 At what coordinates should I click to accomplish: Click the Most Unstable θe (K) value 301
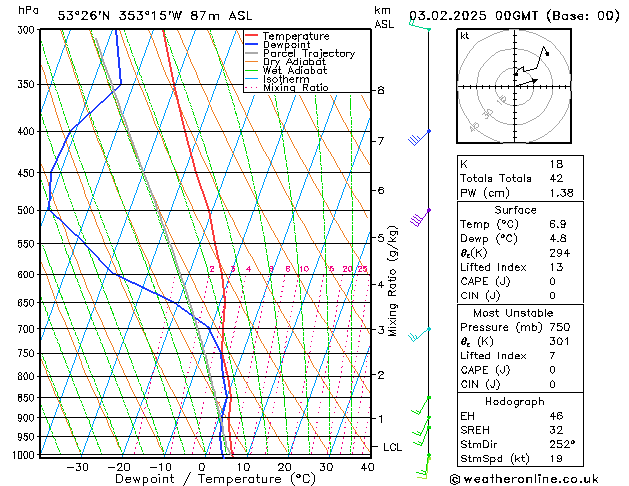560,341
